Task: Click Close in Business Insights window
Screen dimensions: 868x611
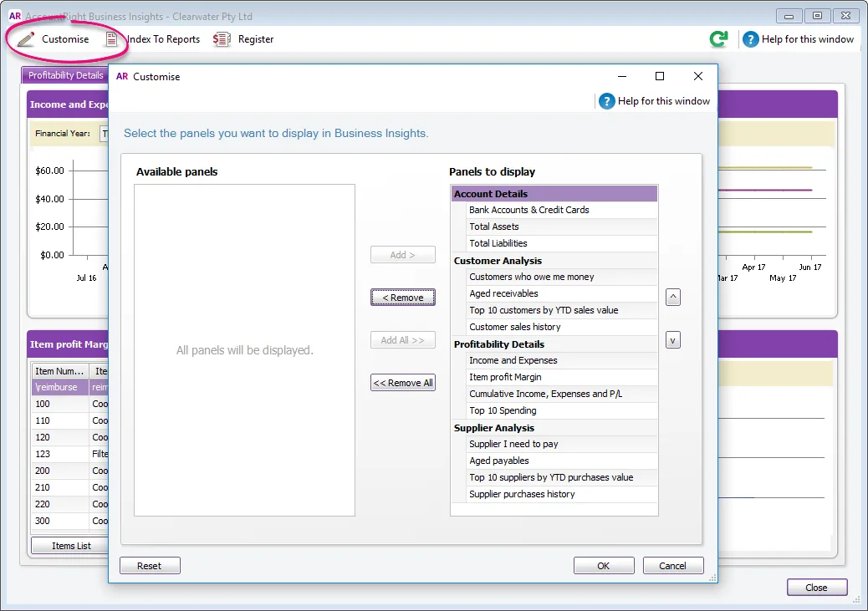Action: pyautogui.click(x=816, y=588)
